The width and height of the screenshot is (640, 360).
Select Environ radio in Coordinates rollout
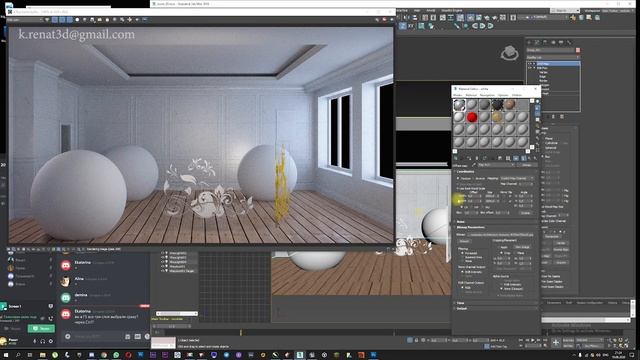click(473, 178)
